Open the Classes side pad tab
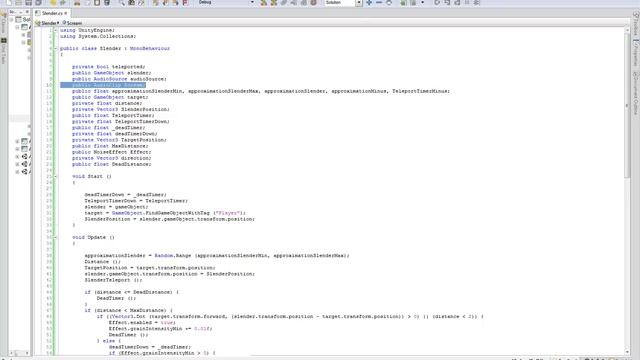 4,24
